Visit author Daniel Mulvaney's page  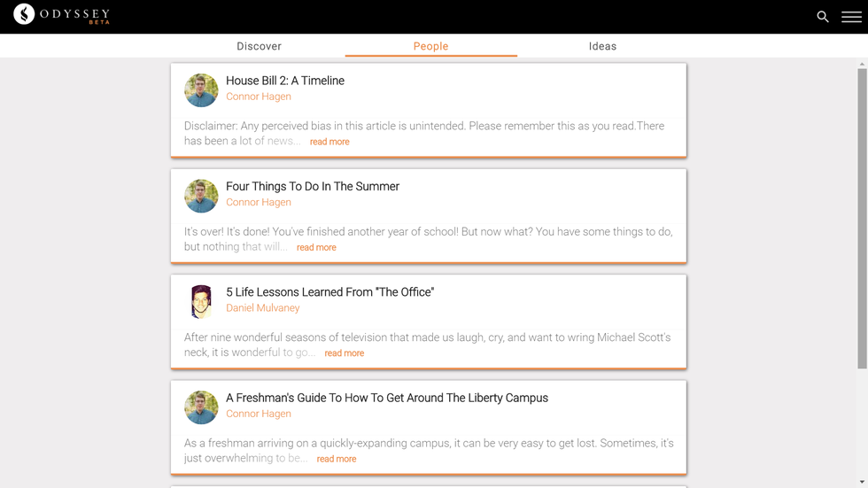pos(262,308)
